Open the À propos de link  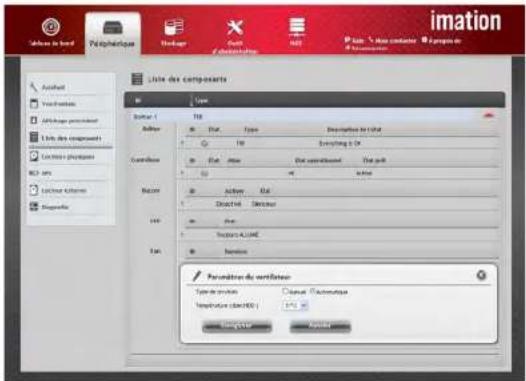tap(441, 41)
